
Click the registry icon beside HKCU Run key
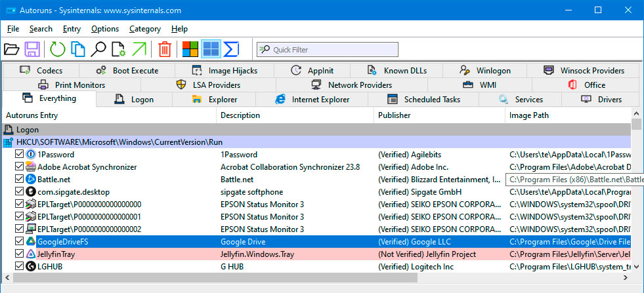(x=9, y=142)
